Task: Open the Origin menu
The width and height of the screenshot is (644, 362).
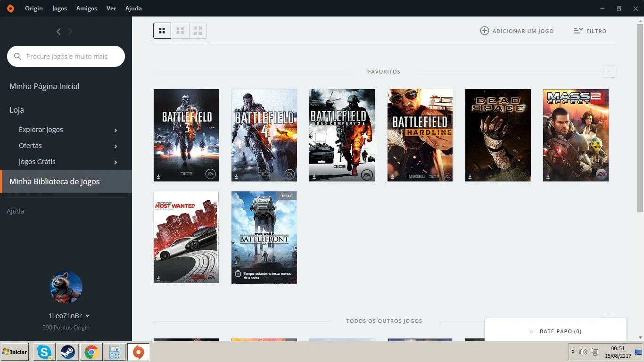Action: tap(34, 8)
